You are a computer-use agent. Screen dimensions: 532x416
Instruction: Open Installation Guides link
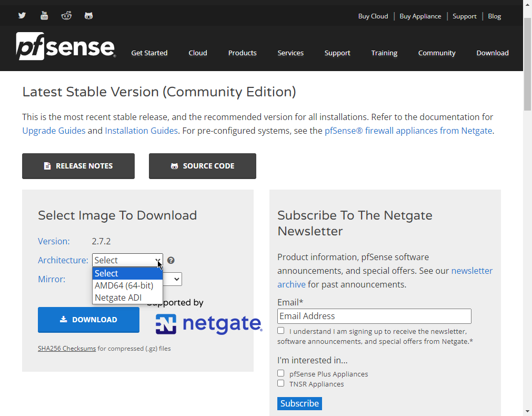click(x=141, y=131)
